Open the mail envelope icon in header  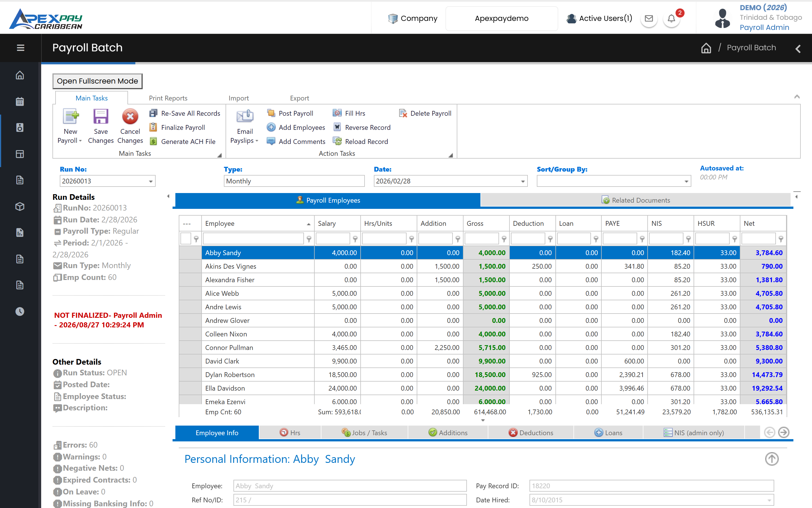tap(649, 18)
